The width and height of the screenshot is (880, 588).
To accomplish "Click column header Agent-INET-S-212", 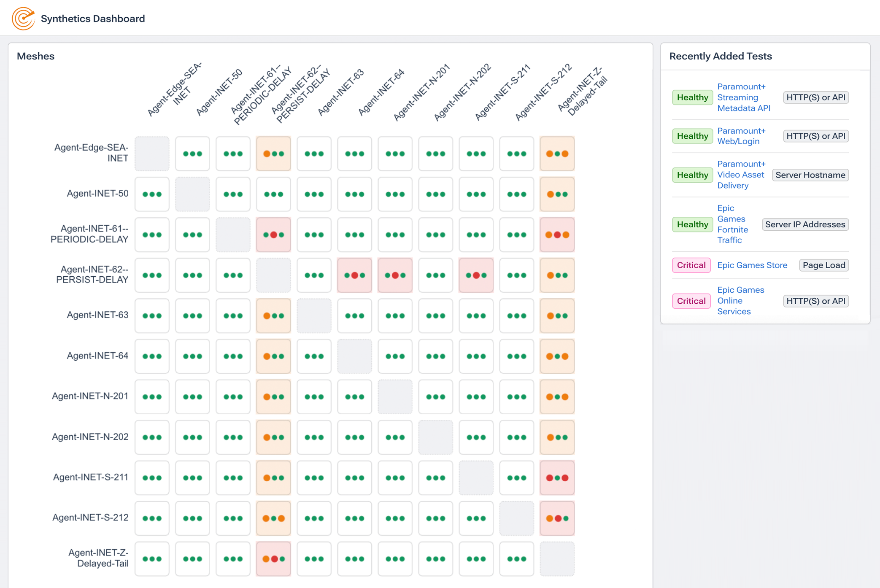I will point(543,92).
